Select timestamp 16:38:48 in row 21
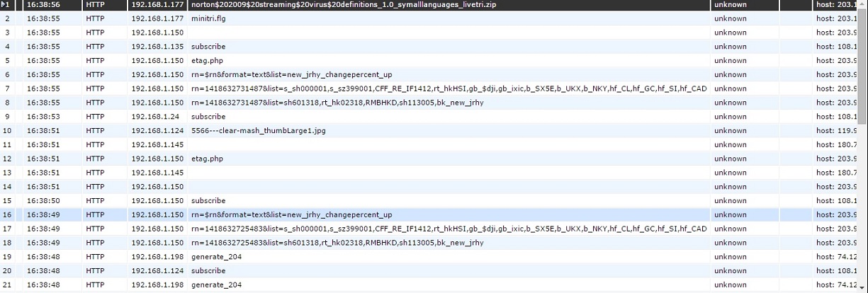 (42, 285)
